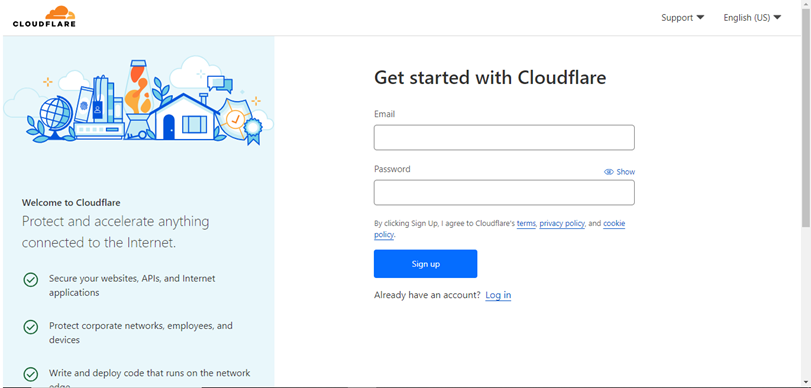
Task: Click the Email field label
Action: (x=384, y=114)
